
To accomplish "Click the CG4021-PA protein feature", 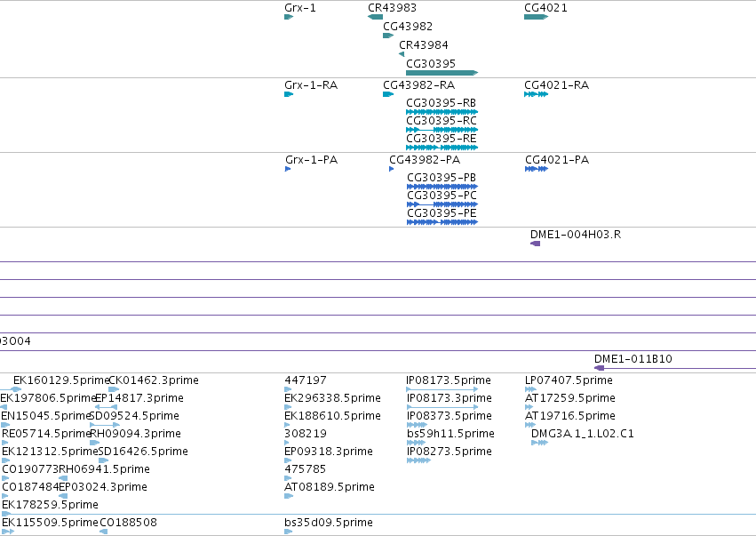I will (537, 169).
